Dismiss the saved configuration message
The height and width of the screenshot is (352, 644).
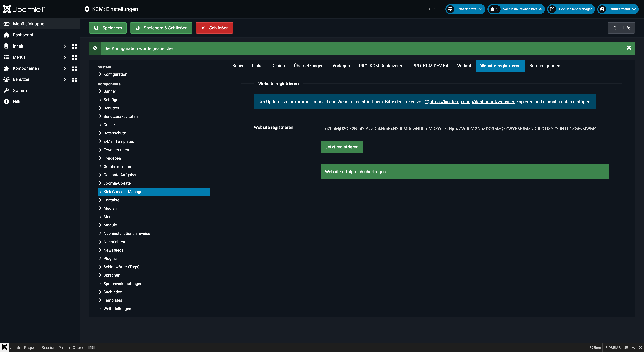(x=629, y=48)
